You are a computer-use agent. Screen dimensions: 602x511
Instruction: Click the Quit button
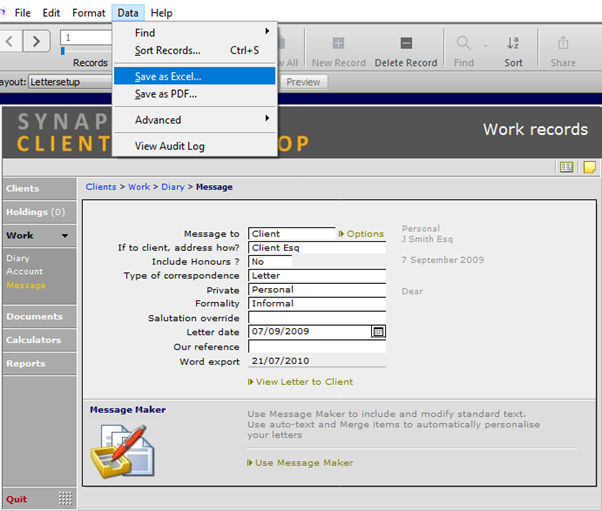[17, 499]
